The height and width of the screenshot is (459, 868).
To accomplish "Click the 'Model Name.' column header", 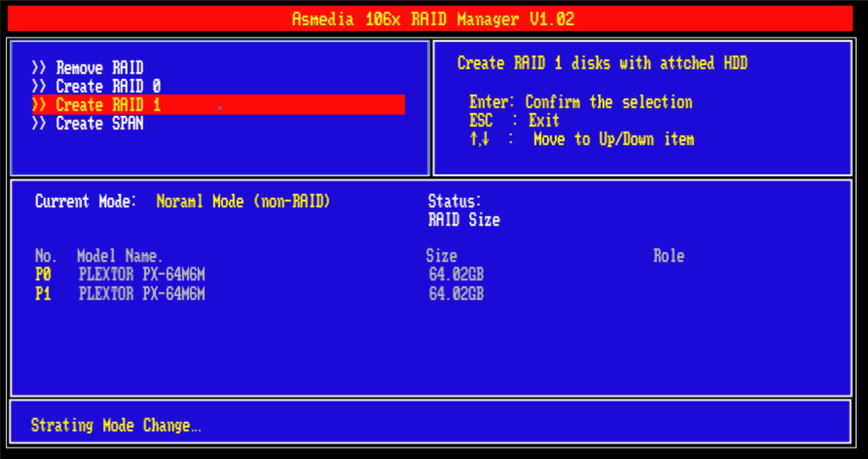I will coord(120,256).
